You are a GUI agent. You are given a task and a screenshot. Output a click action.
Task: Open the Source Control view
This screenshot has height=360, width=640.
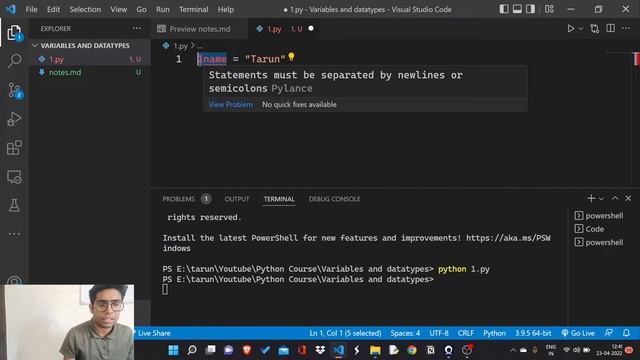click(x=14, y=90)
